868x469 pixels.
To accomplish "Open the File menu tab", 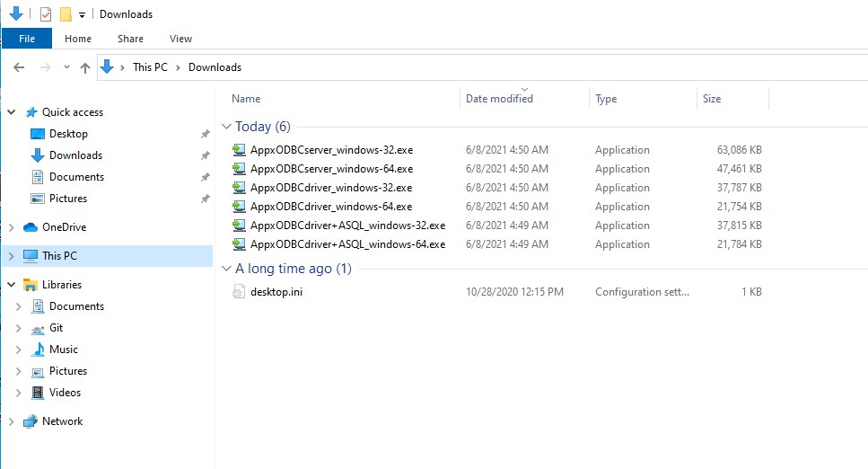I will (x=27, y=39).
